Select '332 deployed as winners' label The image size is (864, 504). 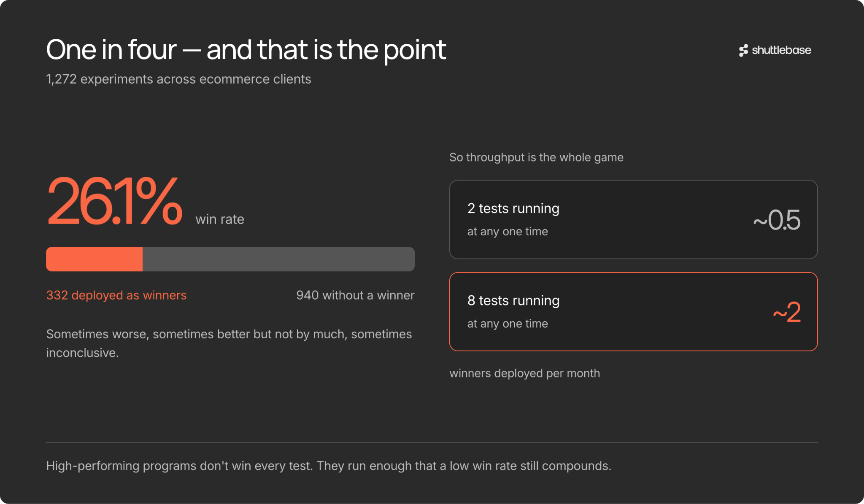click(x=116, y=295)
